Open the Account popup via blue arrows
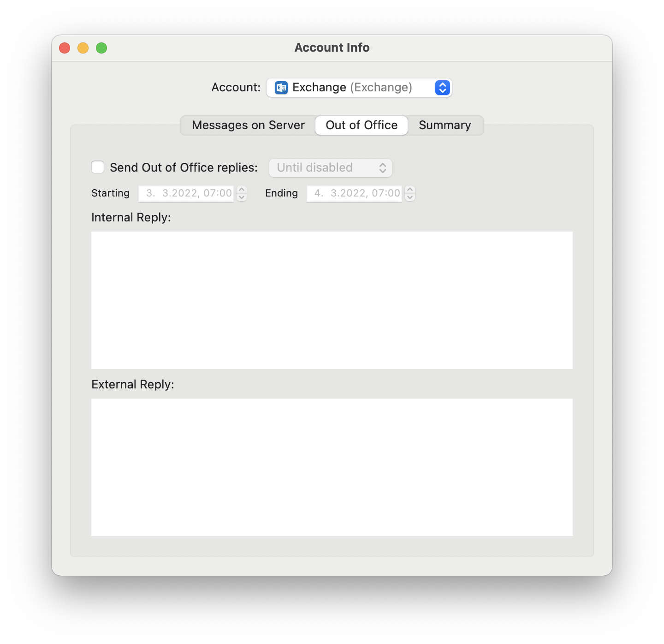The height and width of the screenshot is (644, 664). [x=442, y=88]
